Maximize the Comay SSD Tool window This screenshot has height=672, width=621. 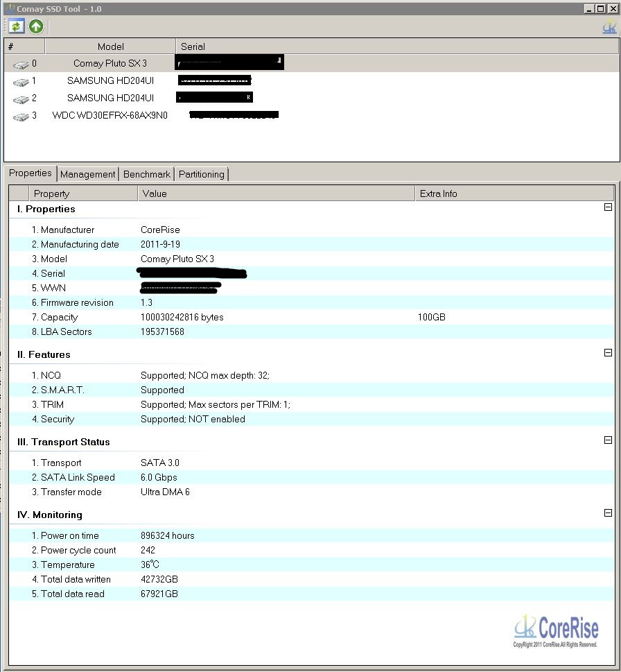(x=601, y=8)
